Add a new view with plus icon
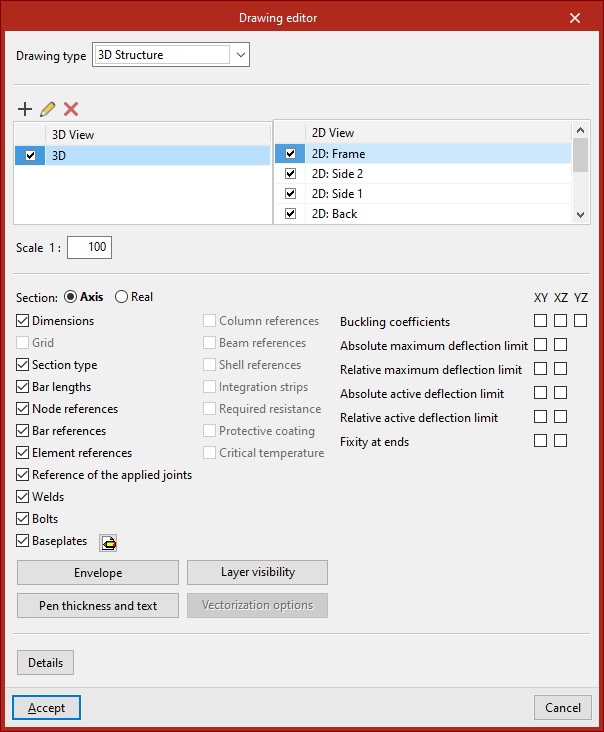This screenshot has height=732, width=604. (25, 109)
